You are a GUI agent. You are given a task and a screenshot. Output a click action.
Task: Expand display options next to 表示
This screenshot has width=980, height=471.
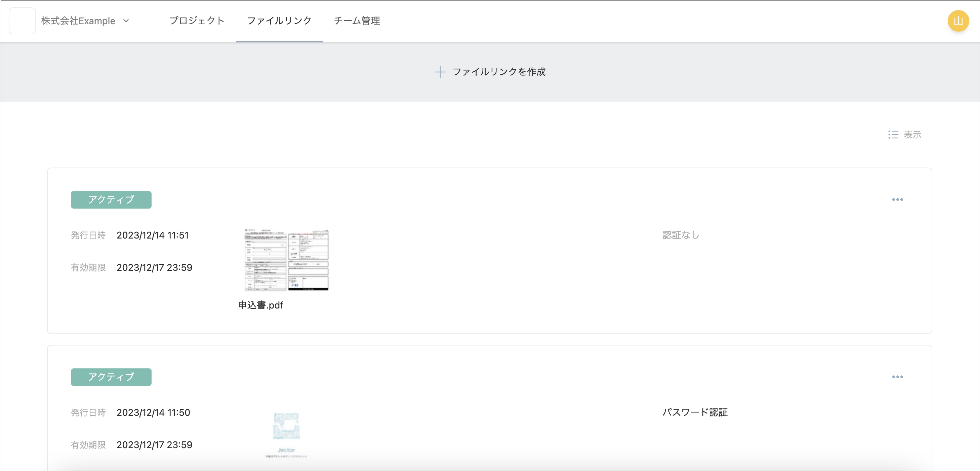tap(894, 135)
